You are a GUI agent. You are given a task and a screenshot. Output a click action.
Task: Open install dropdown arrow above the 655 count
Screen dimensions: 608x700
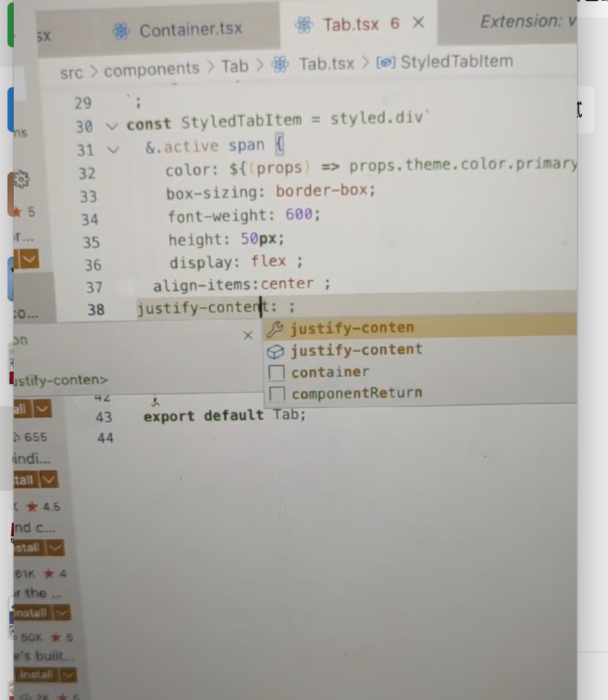(x=42, y=409)
